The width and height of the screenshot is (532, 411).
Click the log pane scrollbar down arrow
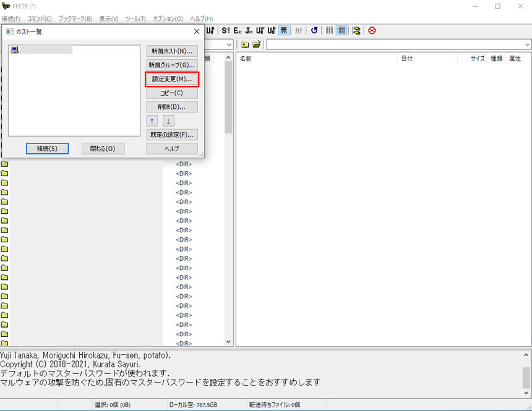coord(526,393)
